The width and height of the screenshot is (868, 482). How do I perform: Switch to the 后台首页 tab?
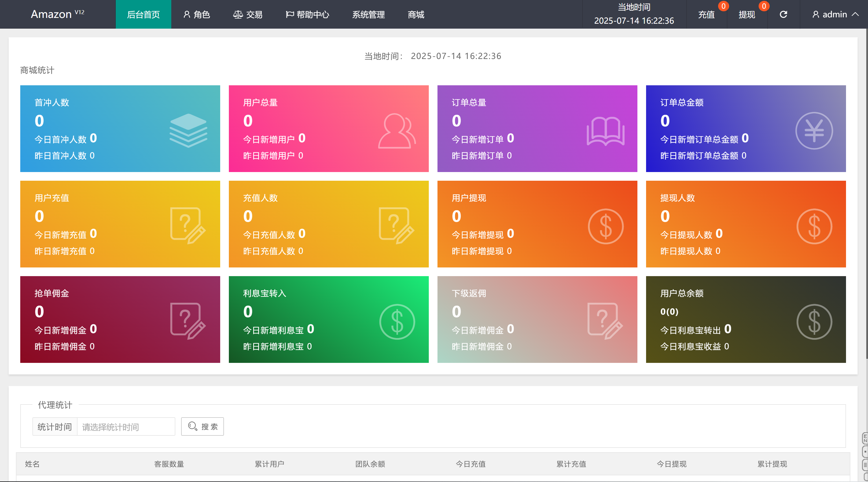pos(143,14)
